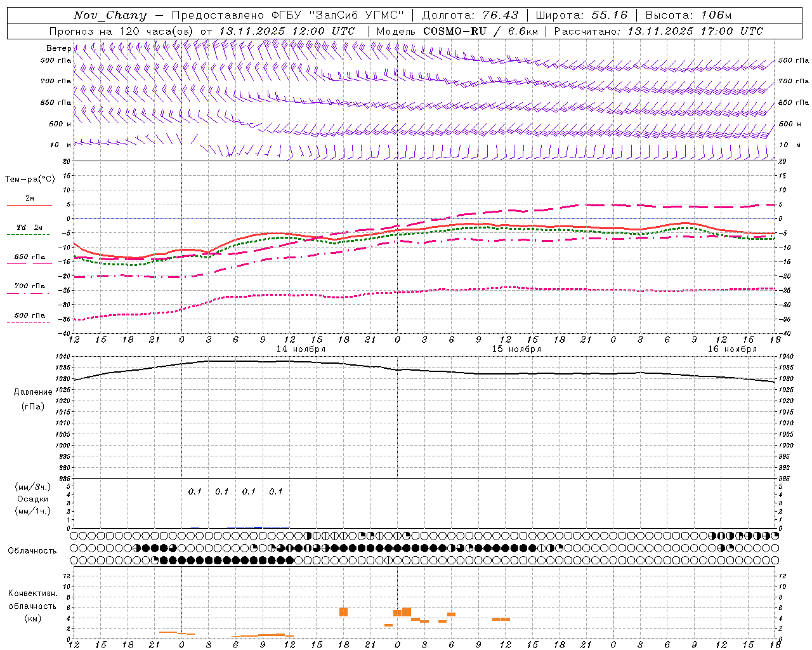Click the Облачность cloudiness label

(x=32, y=550)
